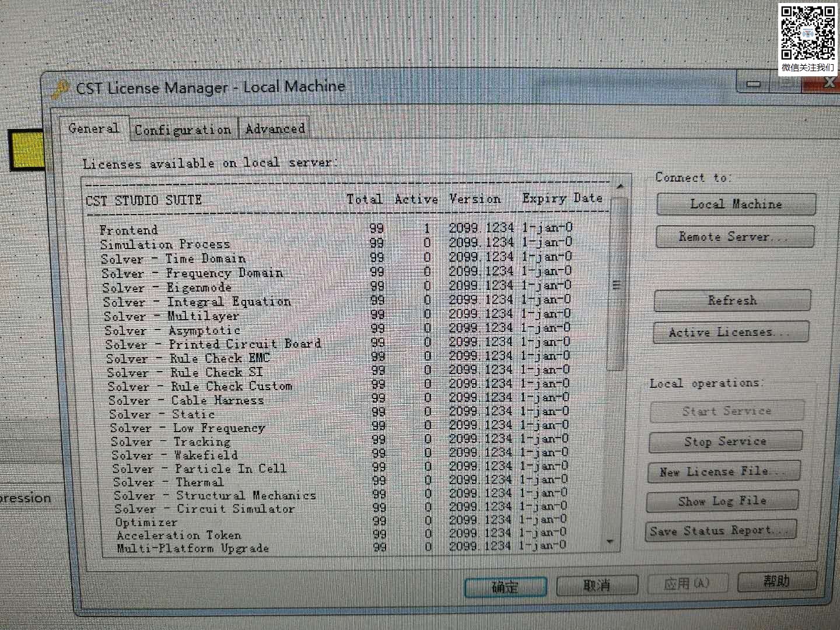840x630 pixels.
Task: Click the Total column header
Action: click(365, 199)
